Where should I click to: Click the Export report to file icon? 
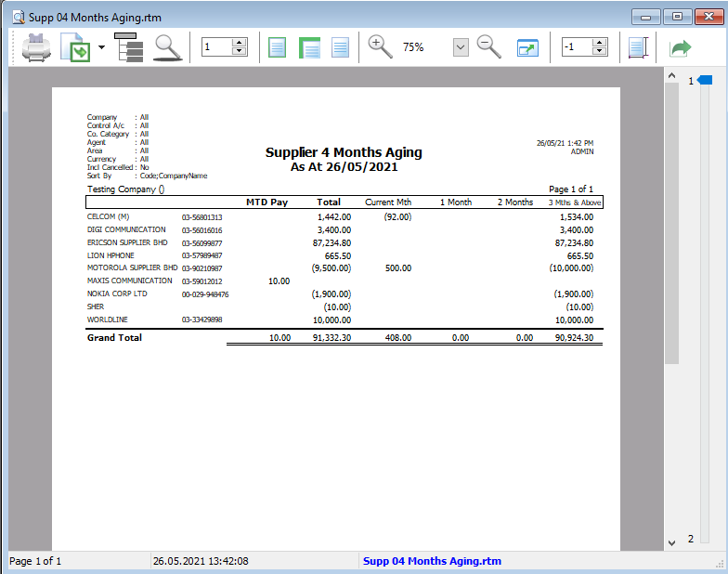pos(74,46)
